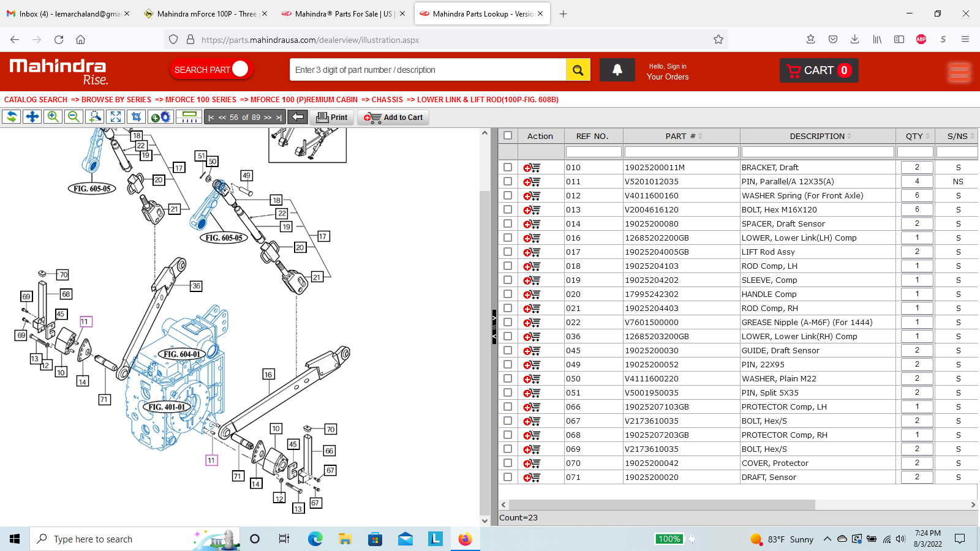
Task: Check the select-all header checkbox
Action: [508, 135]
